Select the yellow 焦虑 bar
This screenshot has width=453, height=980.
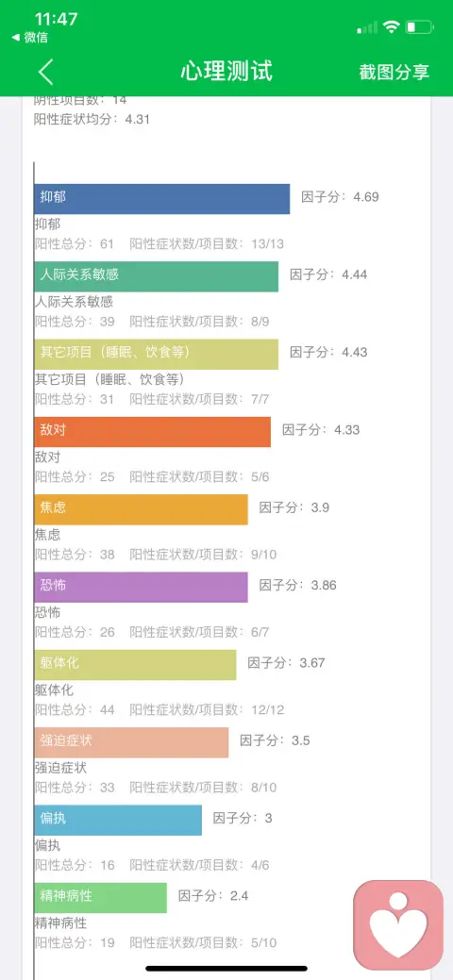click(141, 509)
